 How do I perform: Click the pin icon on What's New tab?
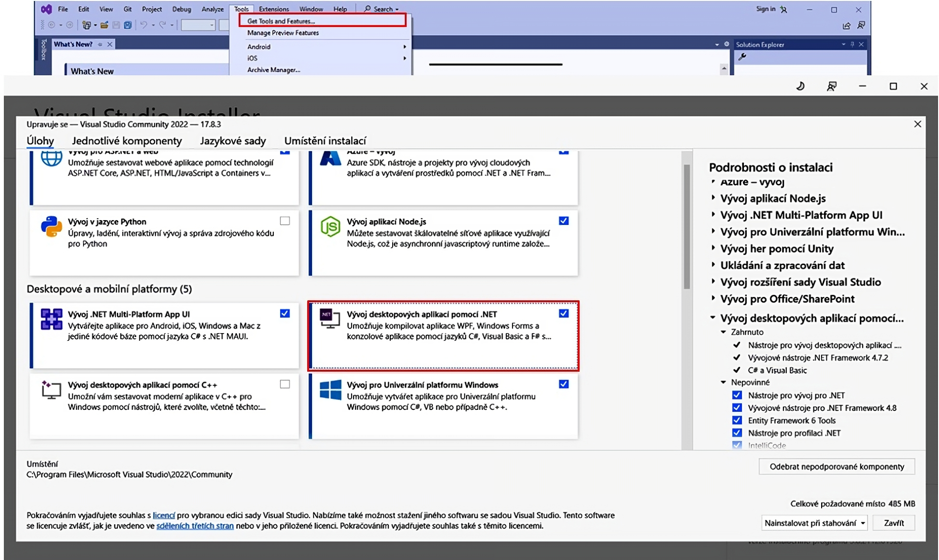[x=100, y=44]
